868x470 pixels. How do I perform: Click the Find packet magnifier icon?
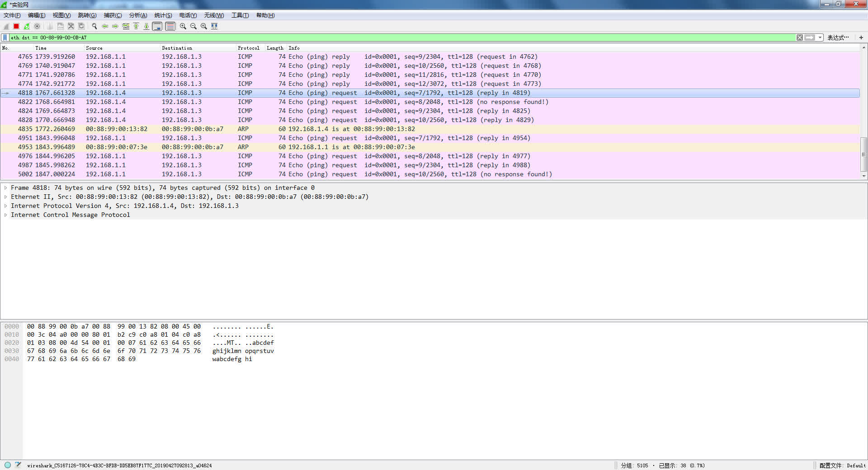94,26
